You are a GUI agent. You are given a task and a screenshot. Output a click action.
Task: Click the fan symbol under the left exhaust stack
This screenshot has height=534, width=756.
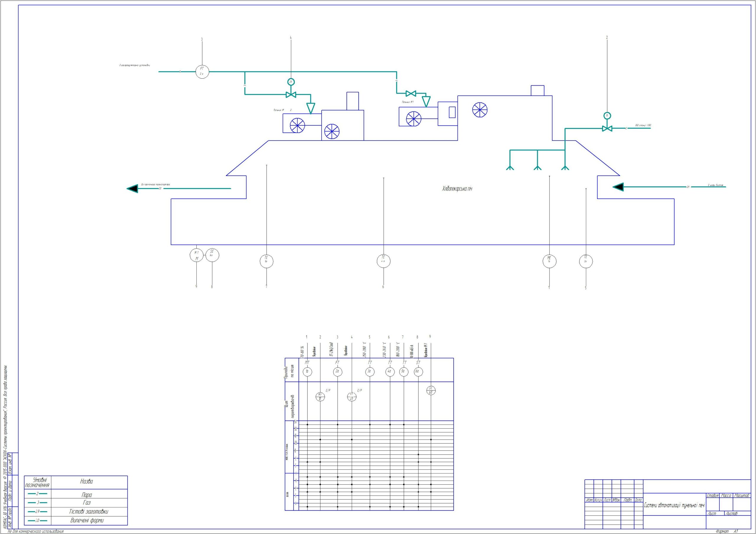click(332, 131)
